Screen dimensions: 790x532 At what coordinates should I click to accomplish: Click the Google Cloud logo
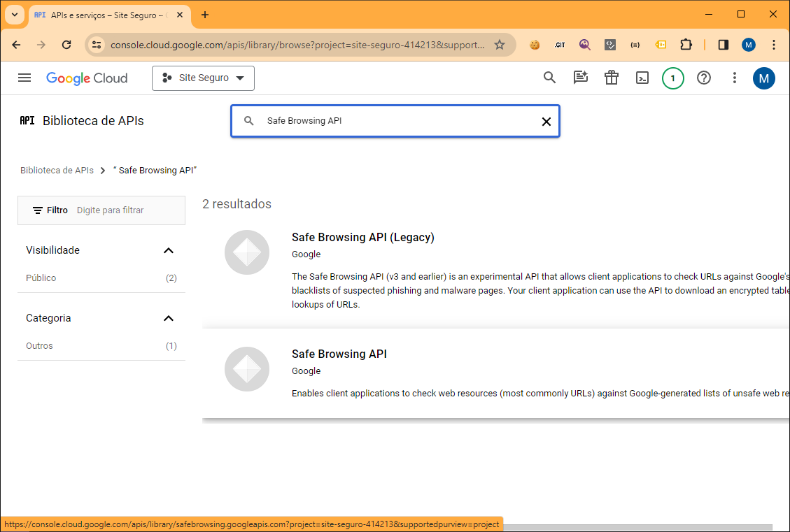(x=87, y=78)
